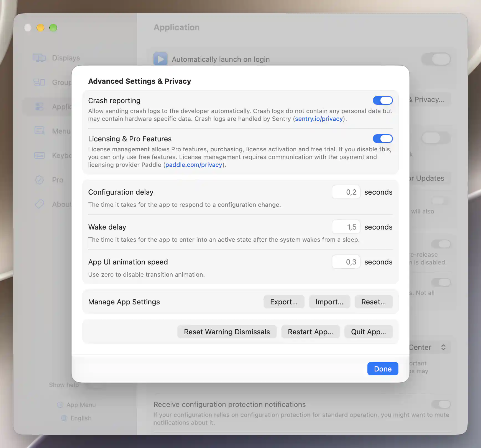Toggle the switch beside pre-release text
The height and width of the screenshot is (448, 481).
click(x=441, y=244)
